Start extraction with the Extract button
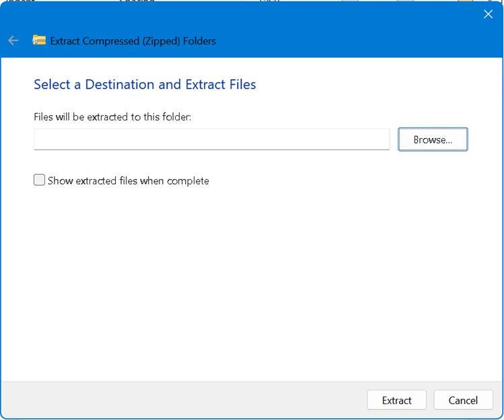This screenshot has height=420, width=504. [x=396, y=400]
